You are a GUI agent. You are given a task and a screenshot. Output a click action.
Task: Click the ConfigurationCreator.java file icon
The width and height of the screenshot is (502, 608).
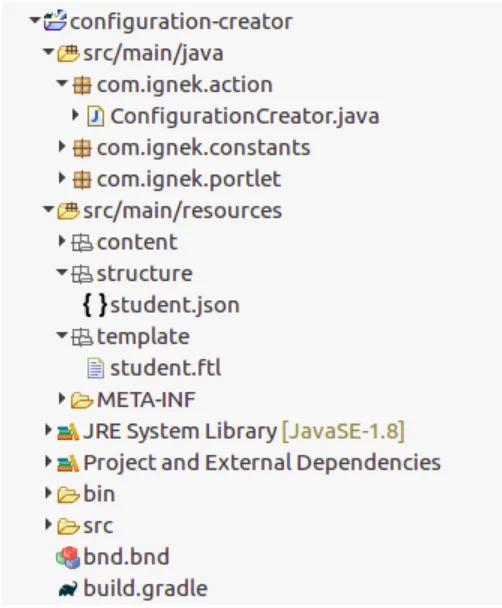[x=95, y=116]
